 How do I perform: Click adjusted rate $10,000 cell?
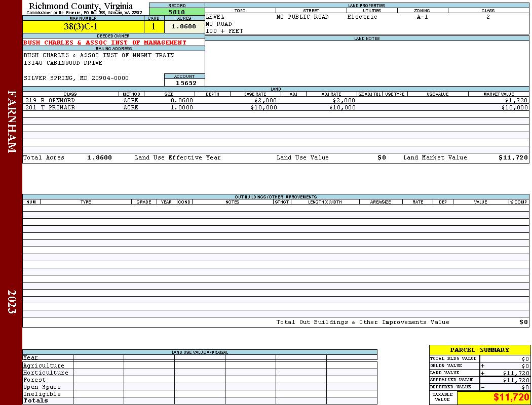[x=343, y=107]
